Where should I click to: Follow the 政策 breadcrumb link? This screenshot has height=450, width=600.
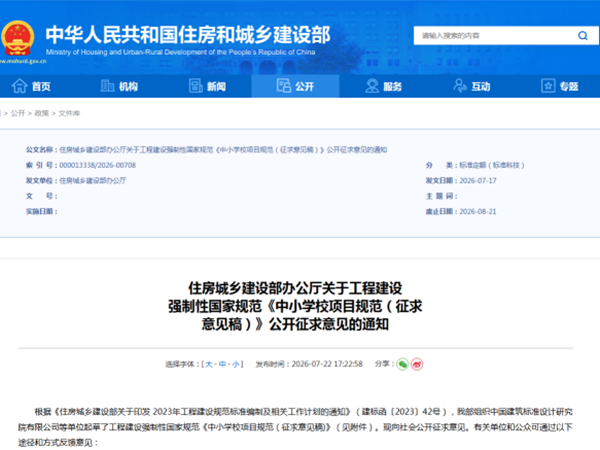[42, 113]
